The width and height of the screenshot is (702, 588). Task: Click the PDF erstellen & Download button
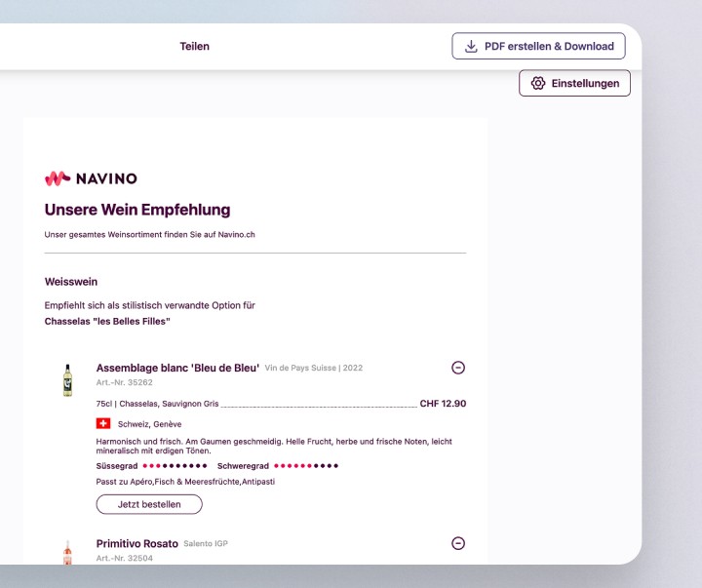[538, 46]
